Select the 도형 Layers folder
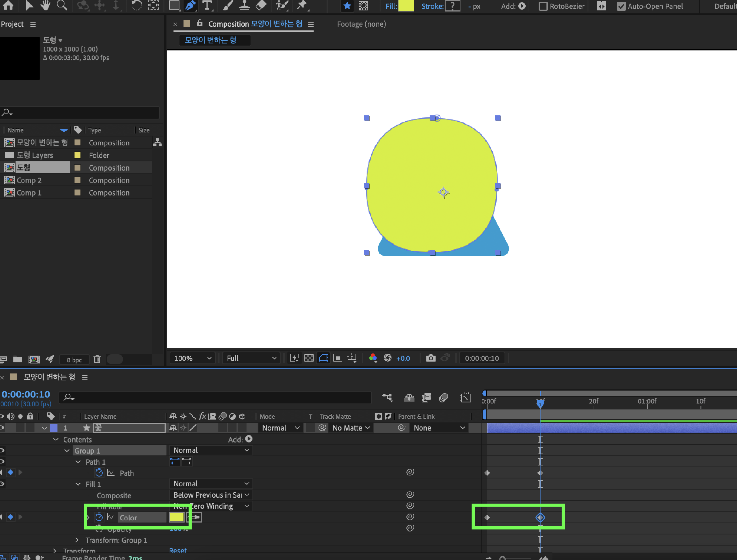 [35, 155]
